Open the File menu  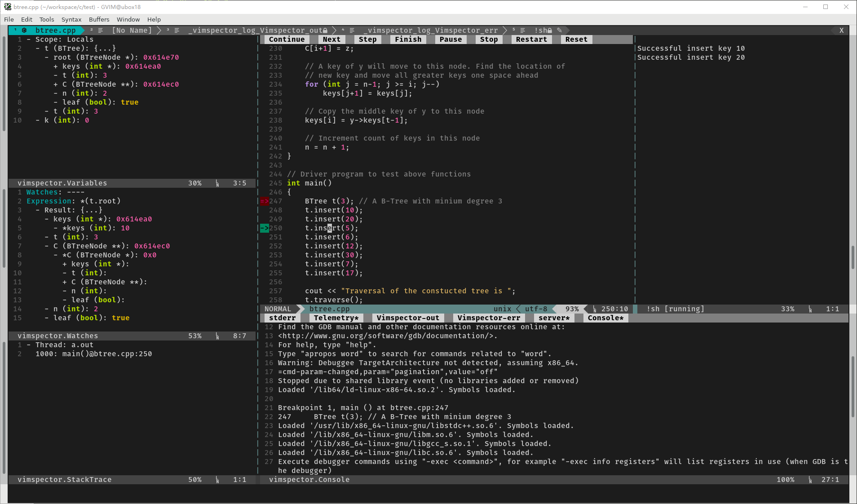(x=9, y=19)
